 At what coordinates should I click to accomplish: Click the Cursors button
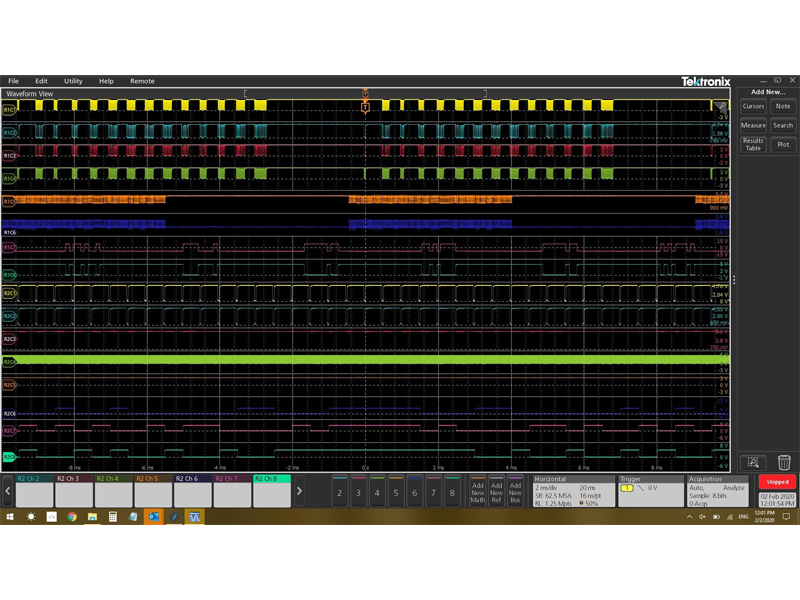pyautogui.click(x=753, y=106)
